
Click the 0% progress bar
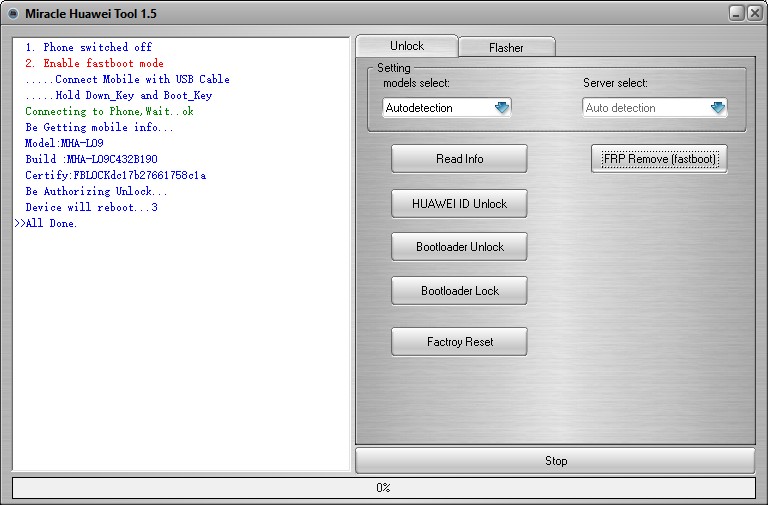(384, 488)
